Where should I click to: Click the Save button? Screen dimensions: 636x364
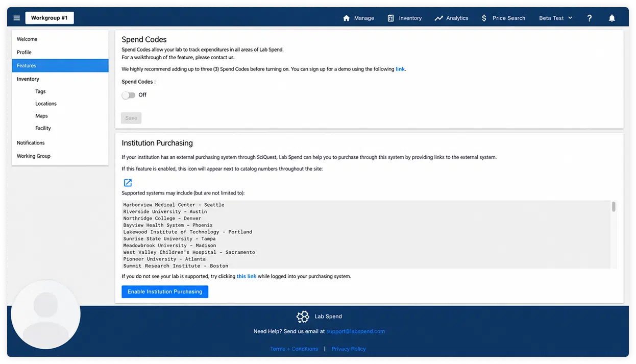131,118
